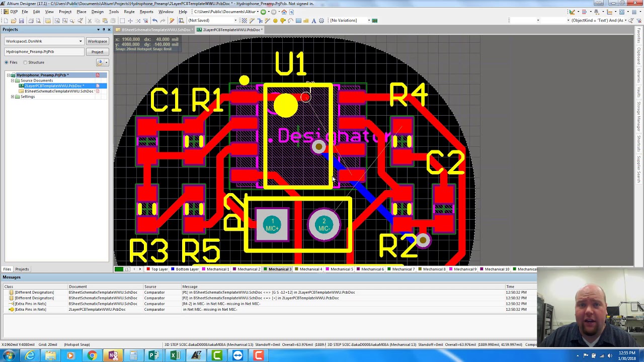This screenshot has height=362, width=644.
Task: Click the Mechanical 3 layer tab
Action: [278, 269]
